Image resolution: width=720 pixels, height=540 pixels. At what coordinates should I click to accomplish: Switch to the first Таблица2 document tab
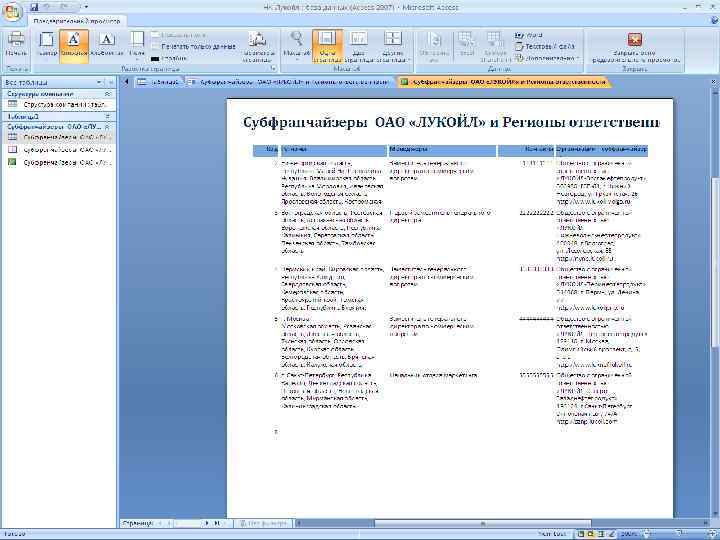point(159,82)
